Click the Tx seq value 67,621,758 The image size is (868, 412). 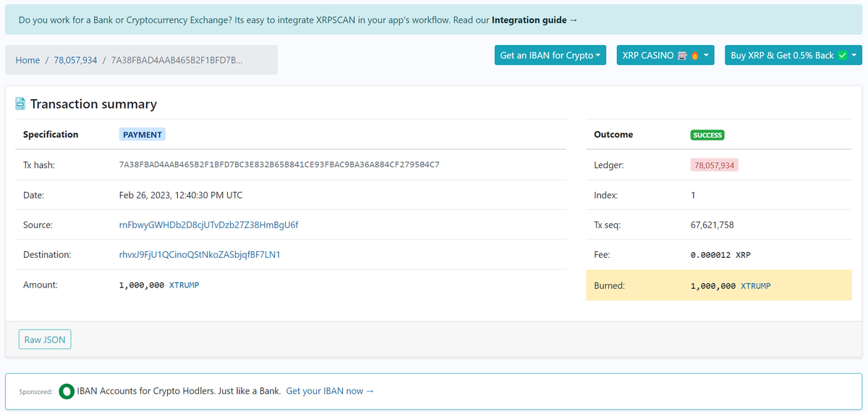coord(712,225)
